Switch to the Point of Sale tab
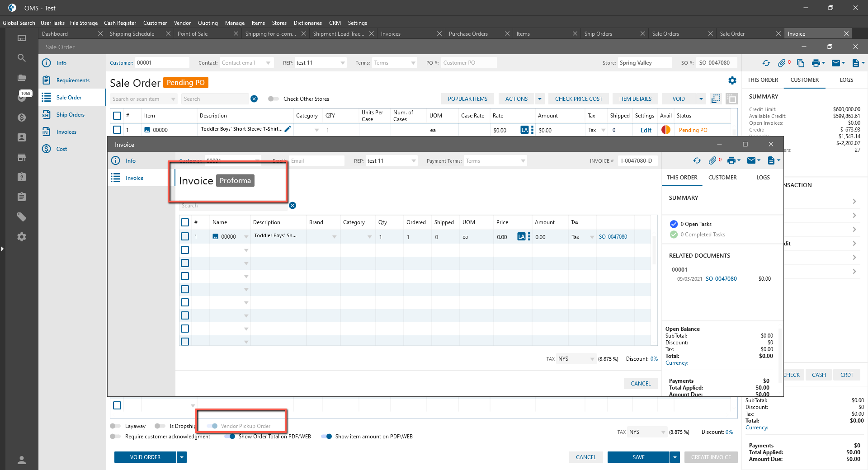Screen dimensions: 868x470 193,34
